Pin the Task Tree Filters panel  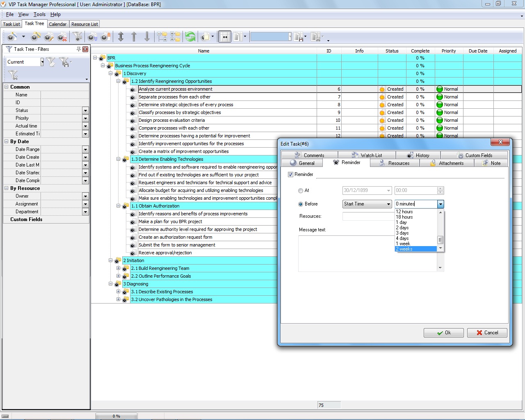[x=78, y=49]
